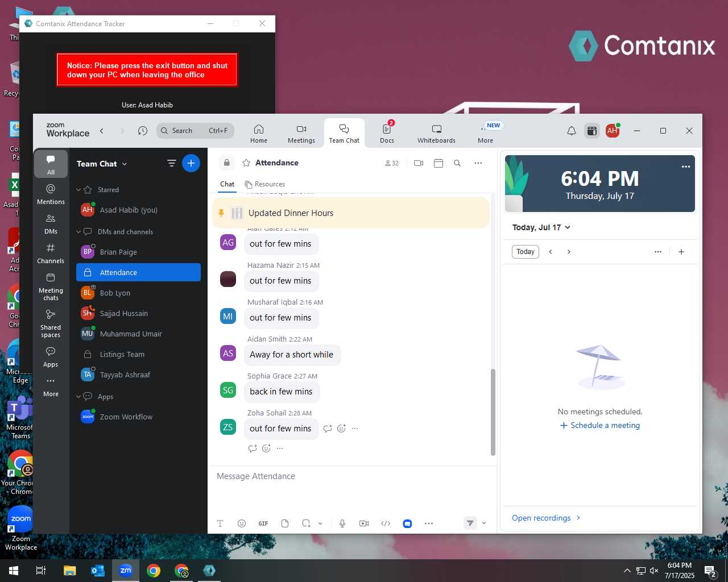Select the All filter in sidebar
This screenshot has height=582, width=728.
pyautogui.click(x=51, y=165)
